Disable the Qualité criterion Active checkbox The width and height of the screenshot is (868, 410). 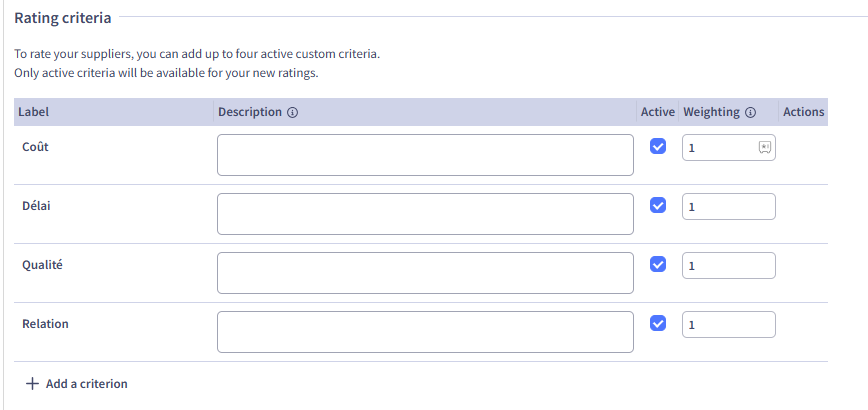[x=658, y=265]
